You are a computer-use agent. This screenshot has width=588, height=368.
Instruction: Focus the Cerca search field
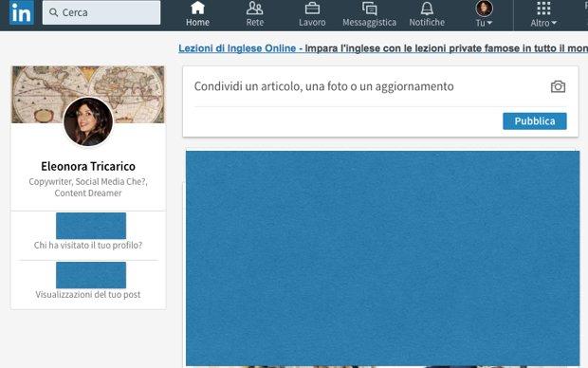coord(101,12)
